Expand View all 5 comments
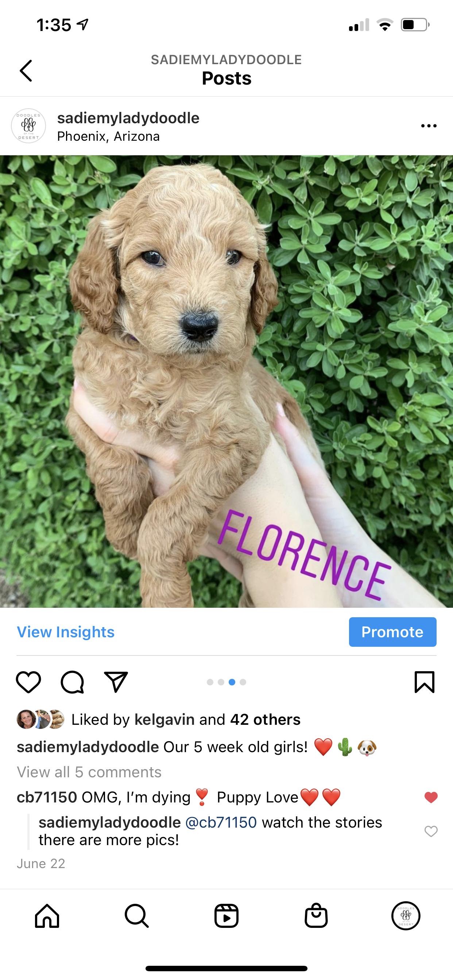Image resolution: width=453 pixels, height=980 pixels. 89,772
